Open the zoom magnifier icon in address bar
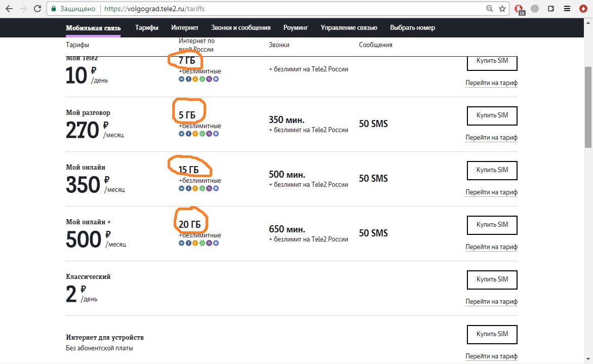Image resolution: width=593 pixels, height=364 pixels. [489, 9]
